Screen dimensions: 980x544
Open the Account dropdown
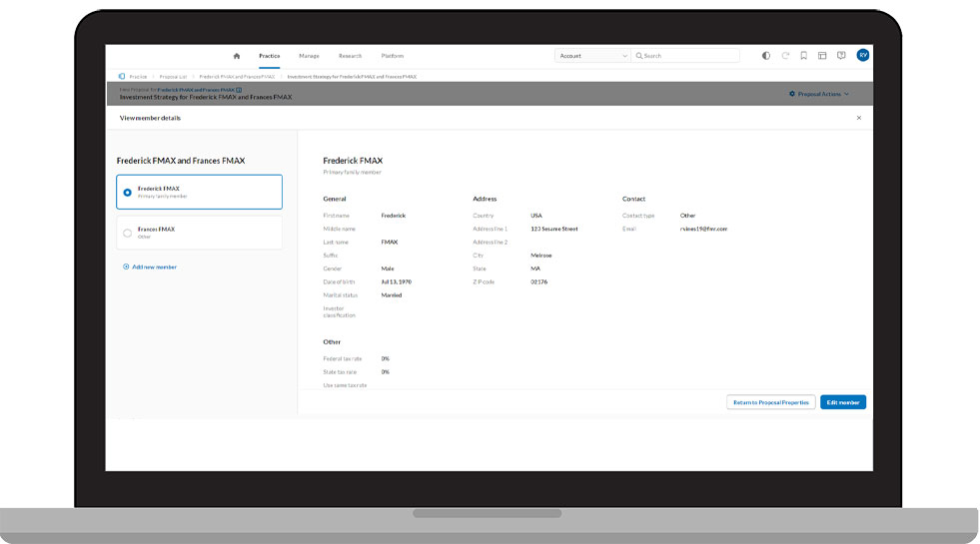(592, 56)
